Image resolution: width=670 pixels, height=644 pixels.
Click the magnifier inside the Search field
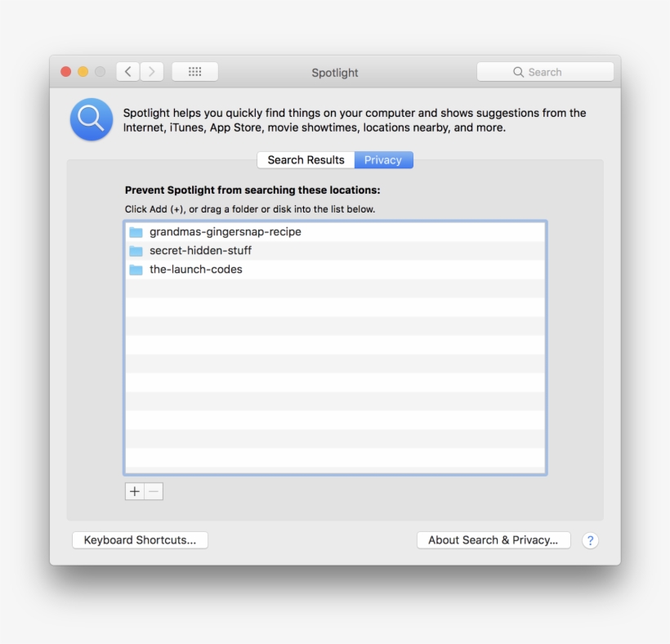point(518,72)
